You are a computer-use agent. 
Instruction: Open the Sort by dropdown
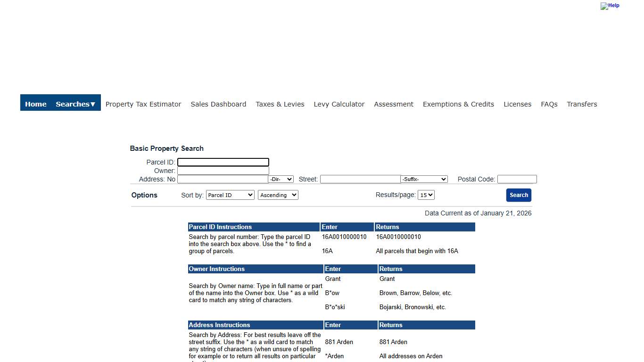(x=230, y=195)
